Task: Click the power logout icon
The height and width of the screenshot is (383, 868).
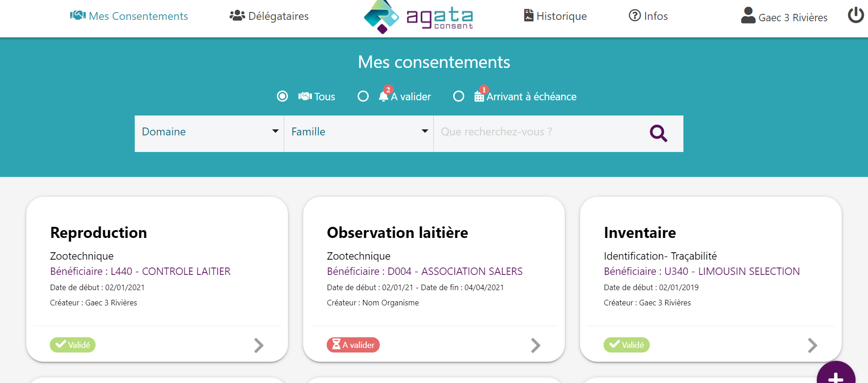Action: pyautogui.click(x=856, y=15)
